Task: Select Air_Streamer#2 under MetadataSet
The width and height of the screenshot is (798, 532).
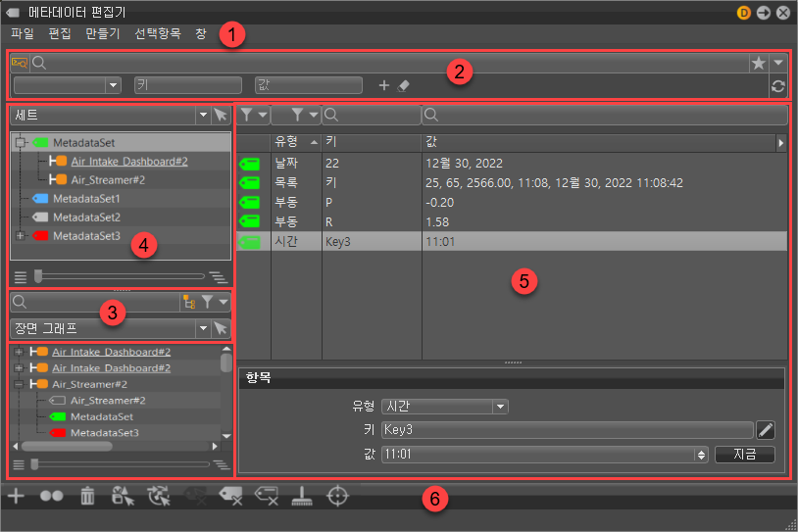Action: coord(108,180)
